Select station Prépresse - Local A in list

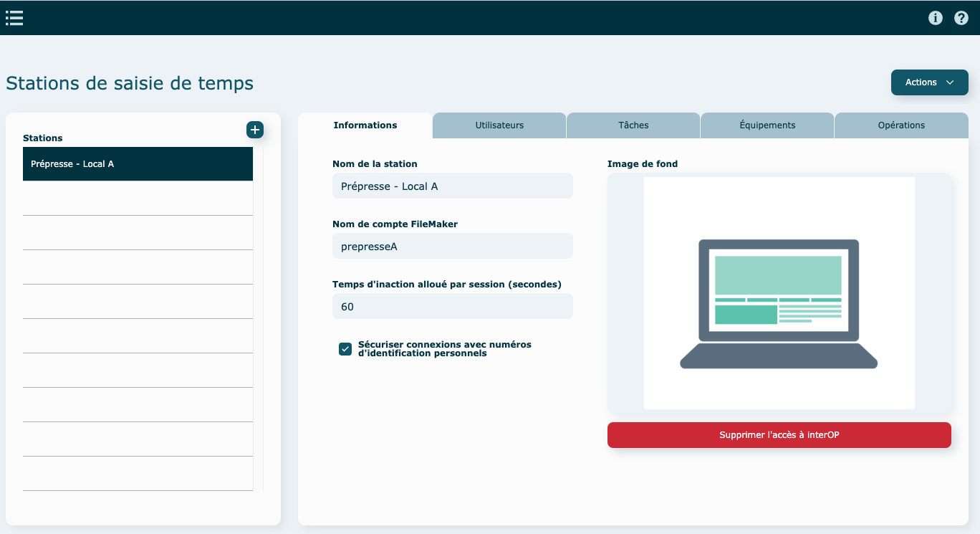pos(138,164)
